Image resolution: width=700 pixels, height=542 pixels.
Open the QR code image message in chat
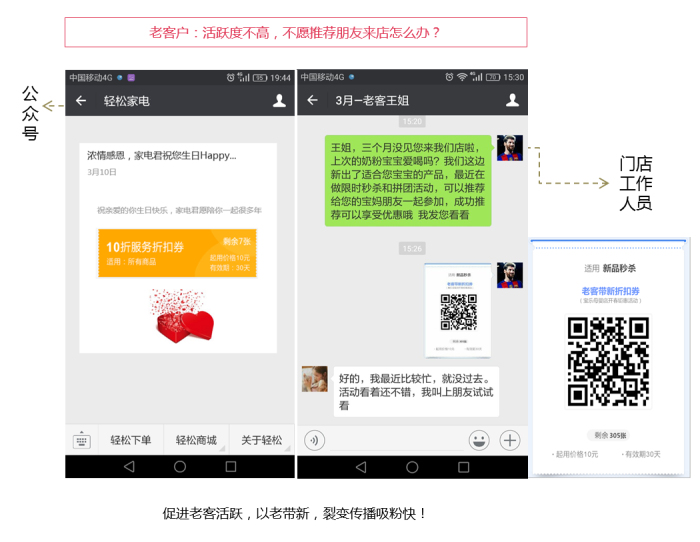tap(458, 310)
